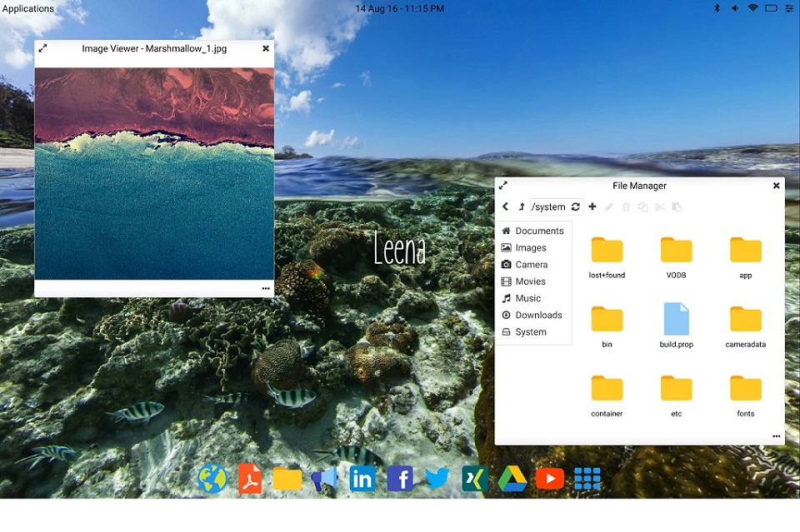This screenshot has height=532, width=800.
Task: Expand the File Manager with its resize arrow
Action: (502, 186)
